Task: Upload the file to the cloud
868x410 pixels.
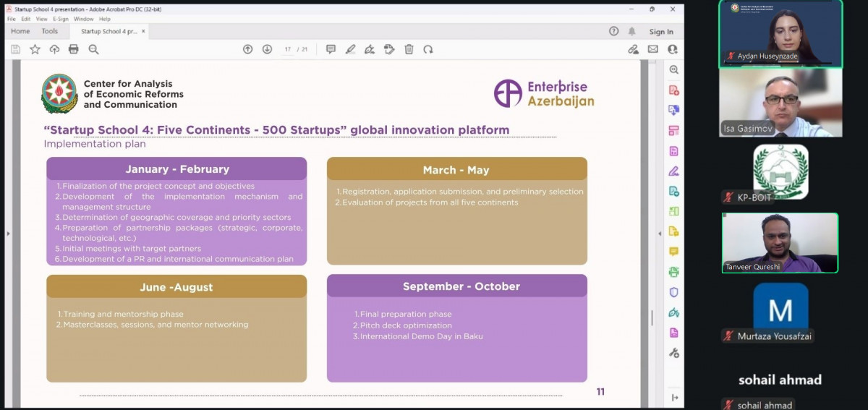Action: 54,49
